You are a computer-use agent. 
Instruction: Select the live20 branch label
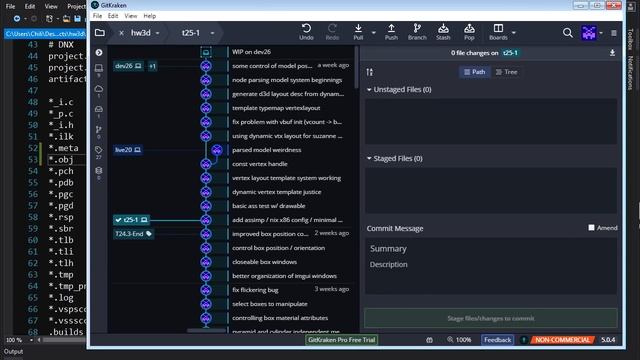128,150
